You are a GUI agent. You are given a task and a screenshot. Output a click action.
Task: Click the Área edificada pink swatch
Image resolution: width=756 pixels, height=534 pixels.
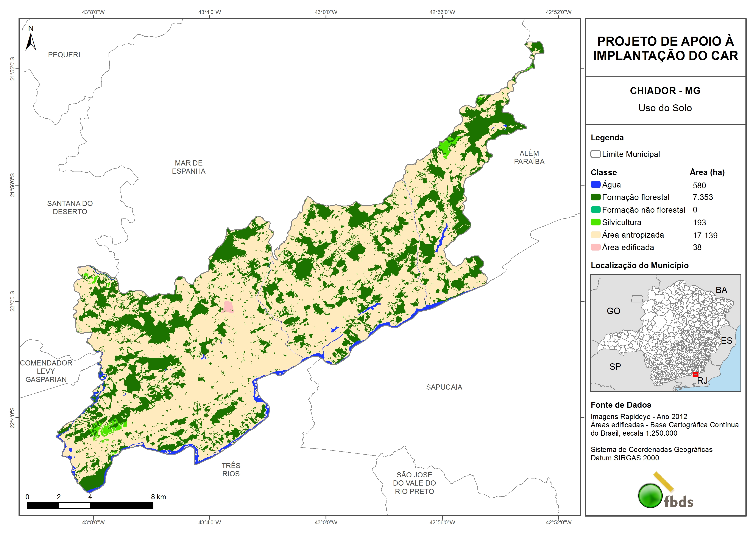pos(595,247)
